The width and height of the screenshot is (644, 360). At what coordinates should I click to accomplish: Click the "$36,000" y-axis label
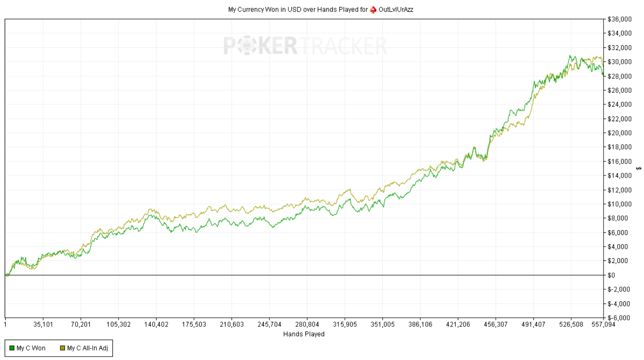[619, 19]
